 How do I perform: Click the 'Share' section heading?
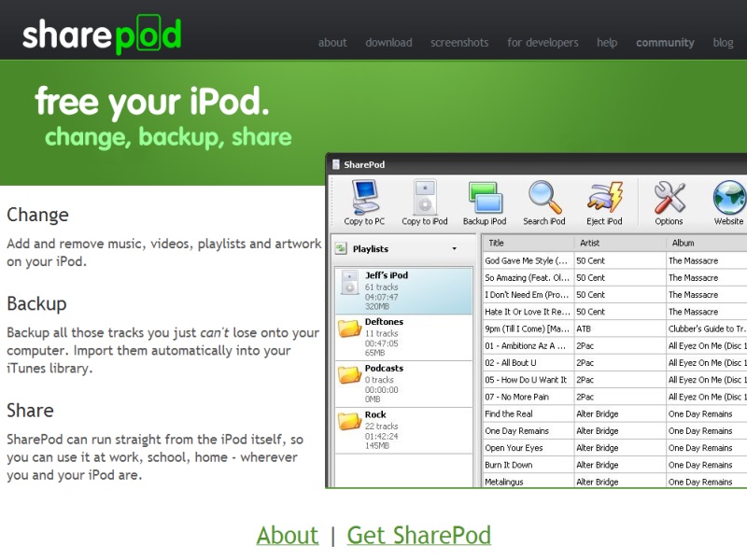click(30, 411)
